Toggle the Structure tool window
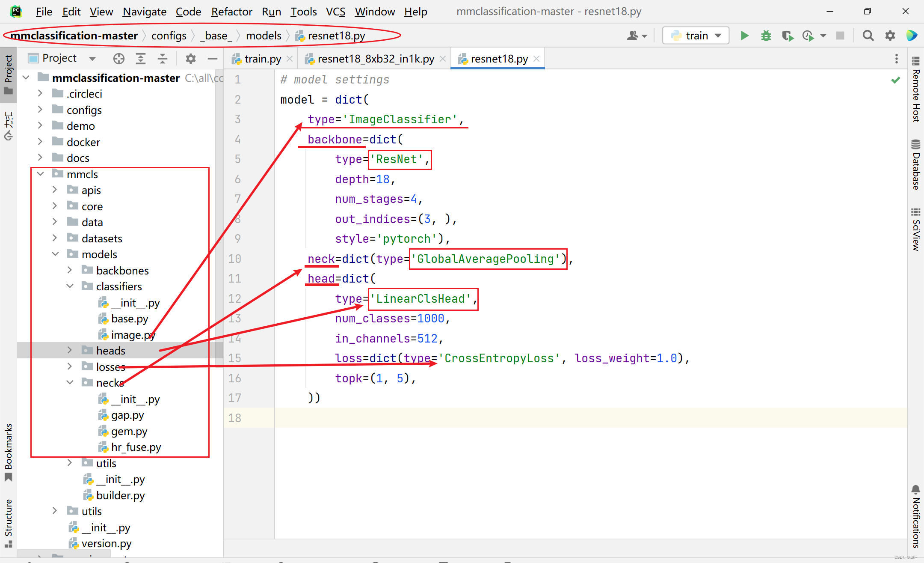924x563 pixels. 8,522
